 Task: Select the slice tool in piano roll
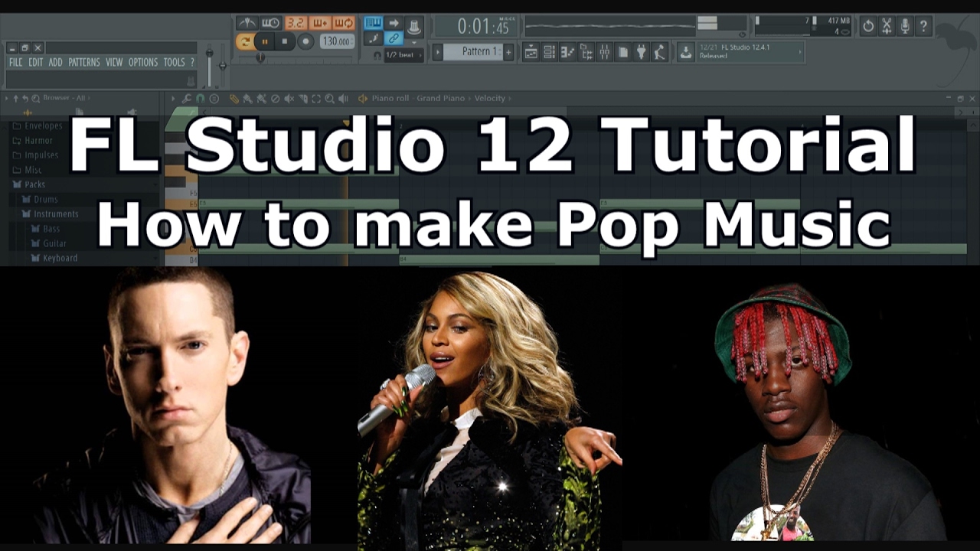tap(302, 99)
